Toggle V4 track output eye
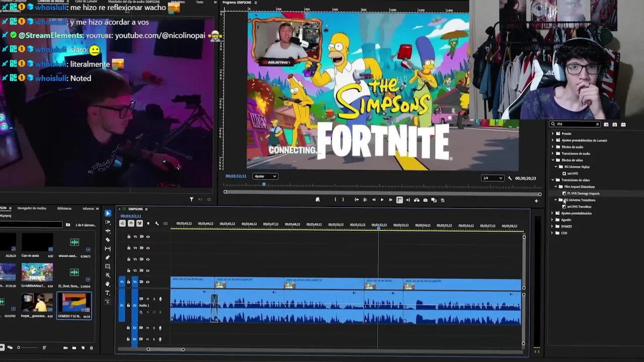 click(147, 248)
